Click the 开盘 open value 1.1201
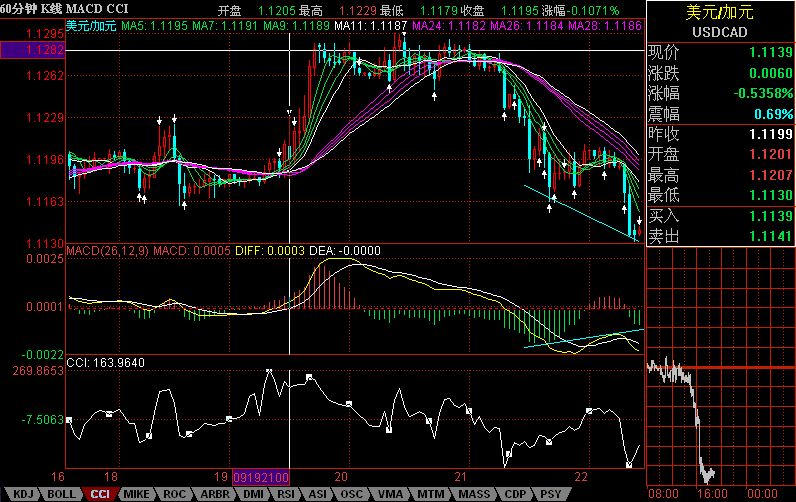 click(771, 154)
